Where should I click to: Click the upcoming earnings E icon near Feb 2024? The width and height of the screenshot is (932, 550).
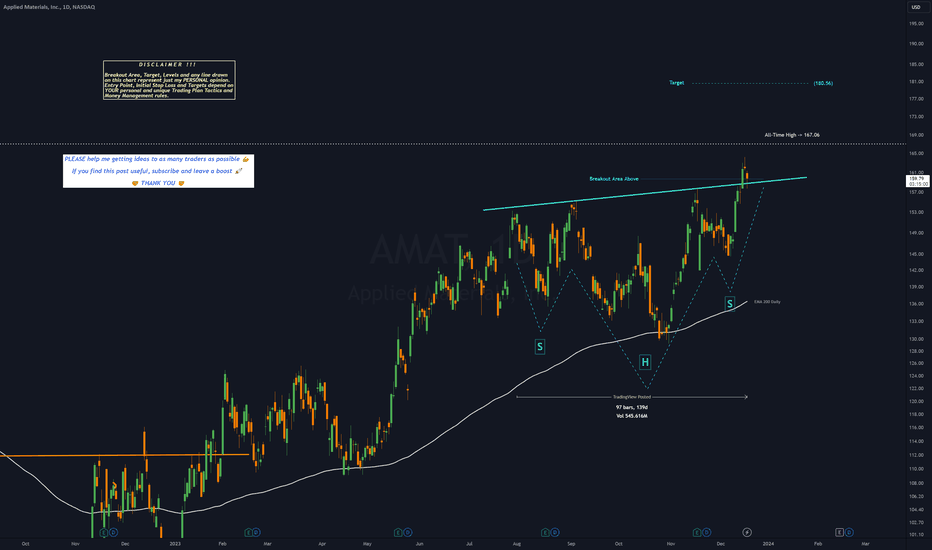pyautogui.click(x=839, y=532)
